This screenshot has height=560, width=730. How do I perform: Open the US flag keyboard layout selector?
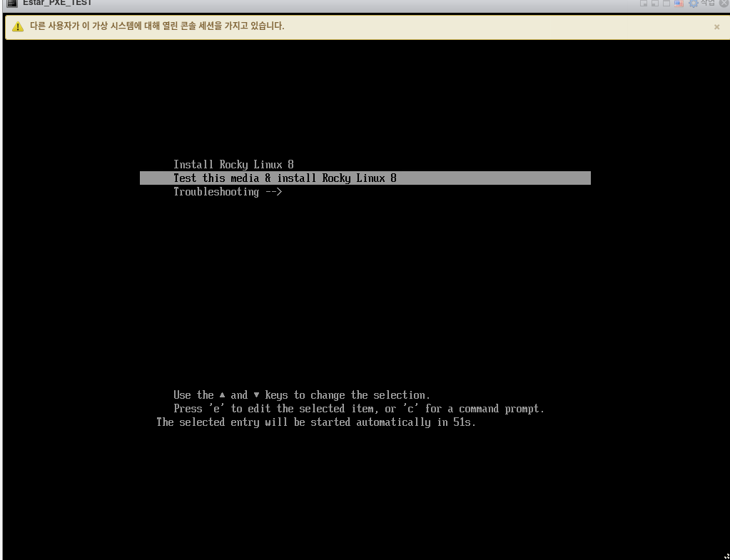[679, 4]
